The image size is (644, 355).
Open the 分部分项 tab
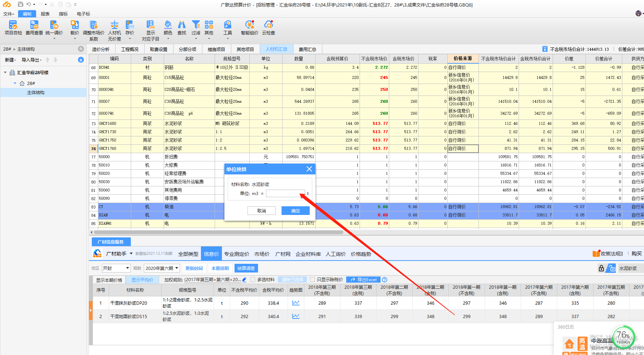tap(188, 49)
